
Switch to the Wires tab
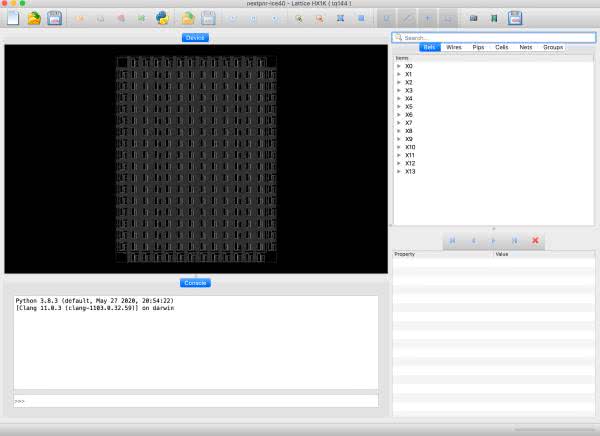point(454,47)
